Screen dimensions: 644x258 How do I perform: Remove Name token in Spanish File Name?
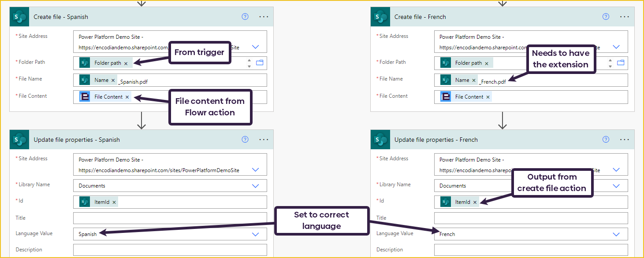(x=113, y=80)
